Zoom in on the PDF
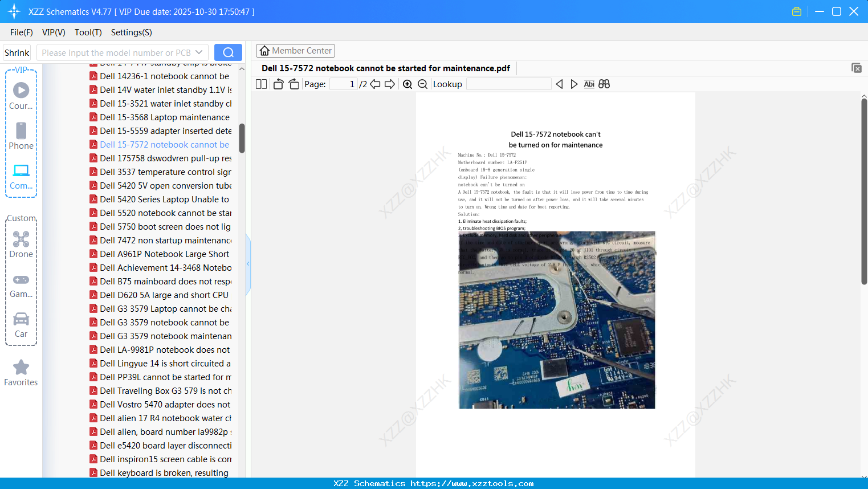 pyautogui.click(x=407, y=84)
